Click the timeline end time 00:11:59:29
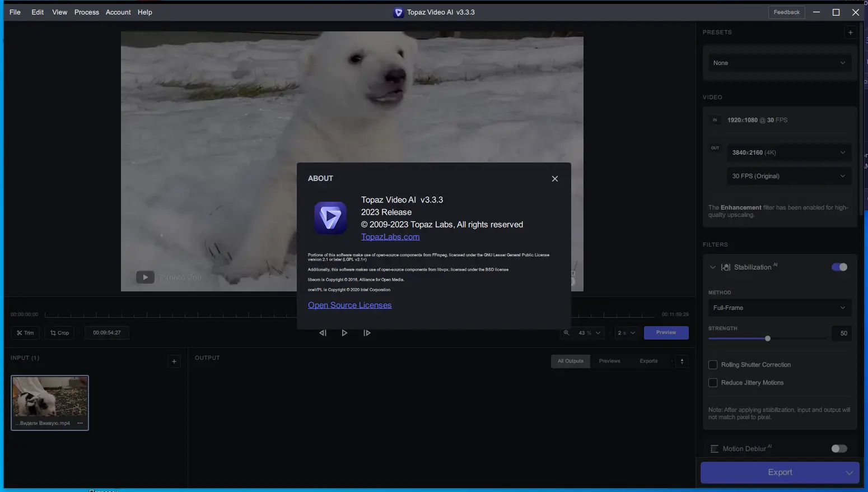This screenshot has width=868, height=492. click(675, 314)
